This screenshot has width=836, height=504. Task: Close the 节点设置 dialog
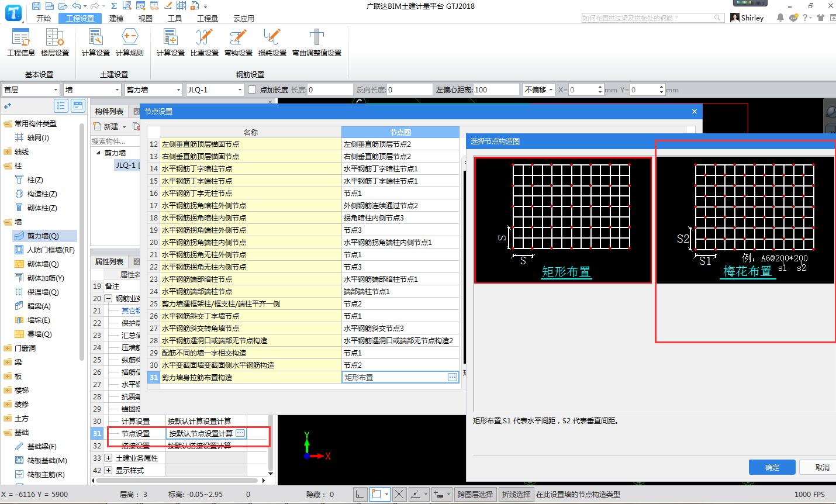click(695, 111)
